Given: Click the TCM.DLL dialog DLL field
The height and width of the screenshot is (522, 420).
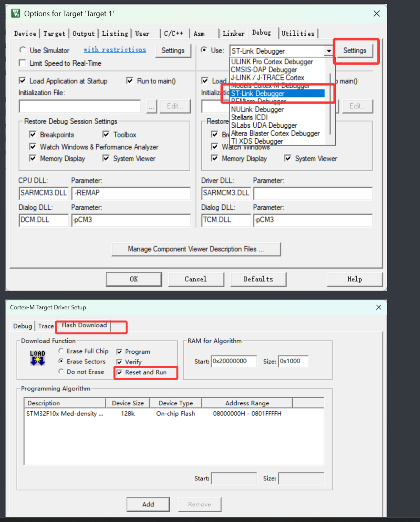Looking at the screenshot, I should (226, 220).
